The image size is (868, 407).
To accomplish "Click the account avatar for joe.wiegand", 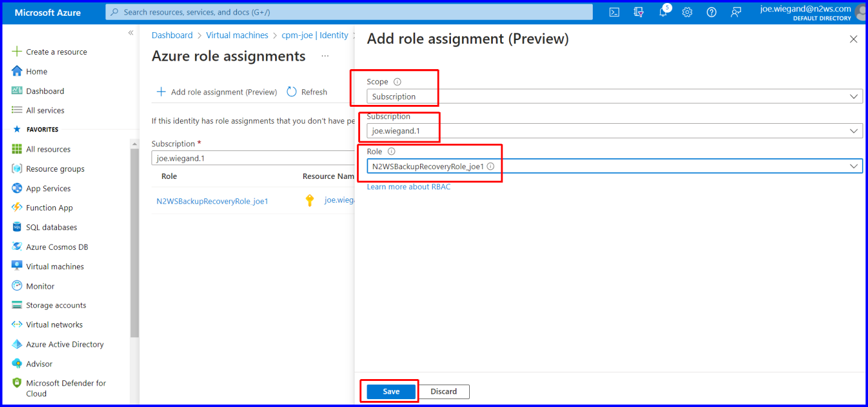I will point(861,12).
